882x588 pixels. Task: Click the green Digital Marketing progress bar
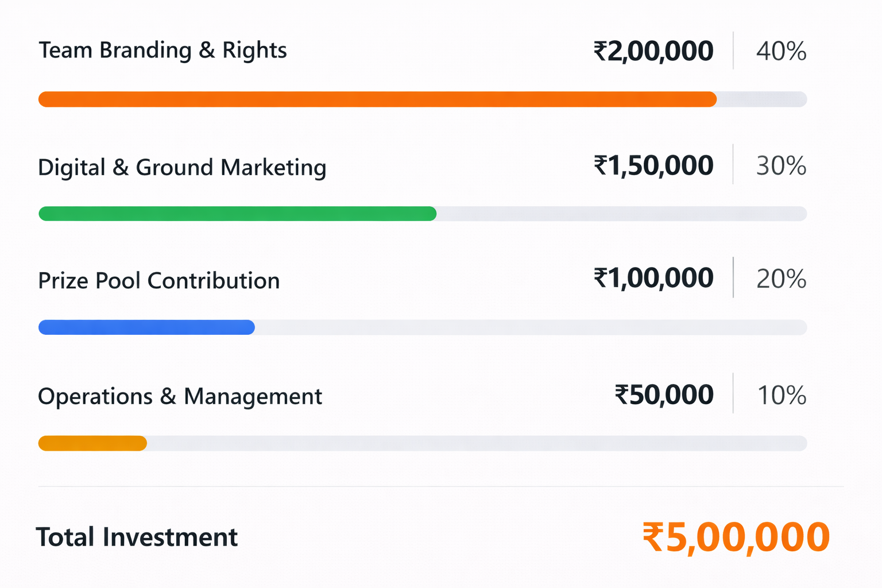click(237, 214)
